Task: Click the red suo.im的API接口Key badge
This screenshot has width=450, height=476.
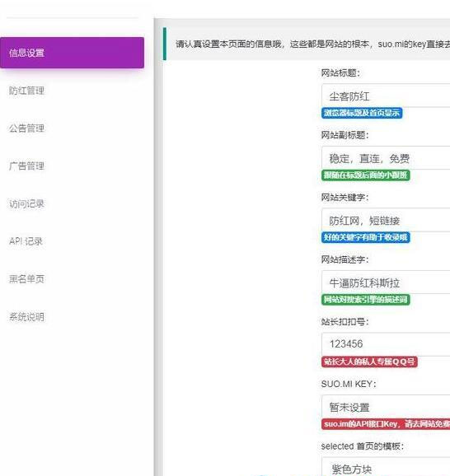Action: (x=386, y=424)
